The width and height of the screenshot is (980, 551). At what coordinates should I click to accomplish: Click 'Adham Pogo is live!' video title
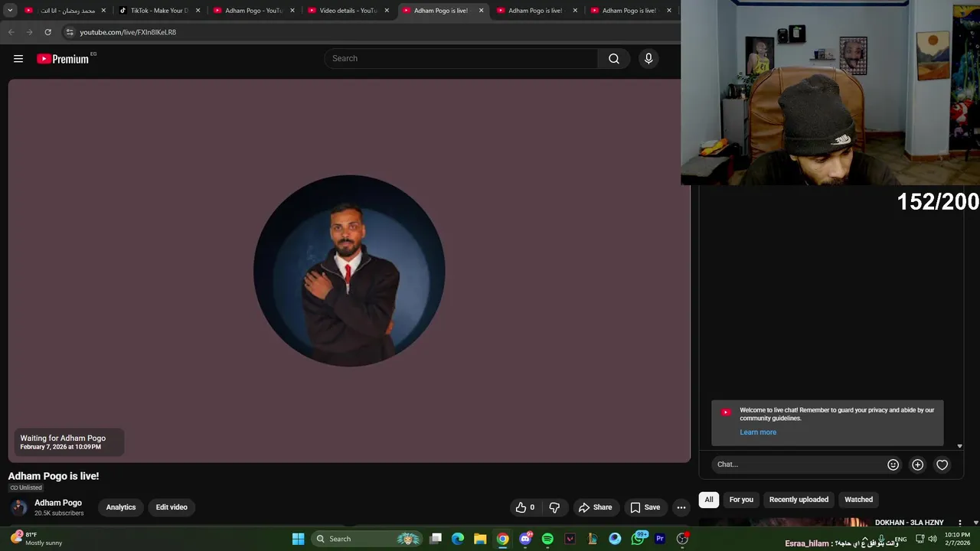(54, 476)
